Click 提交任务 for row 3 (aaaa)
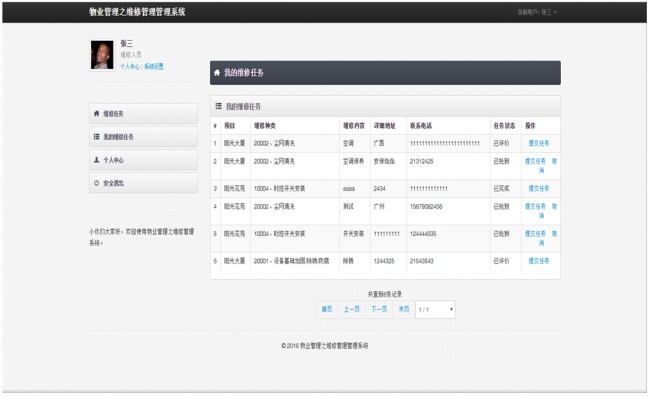This screenshot has width=650, height=396. (x=538, y=188)
